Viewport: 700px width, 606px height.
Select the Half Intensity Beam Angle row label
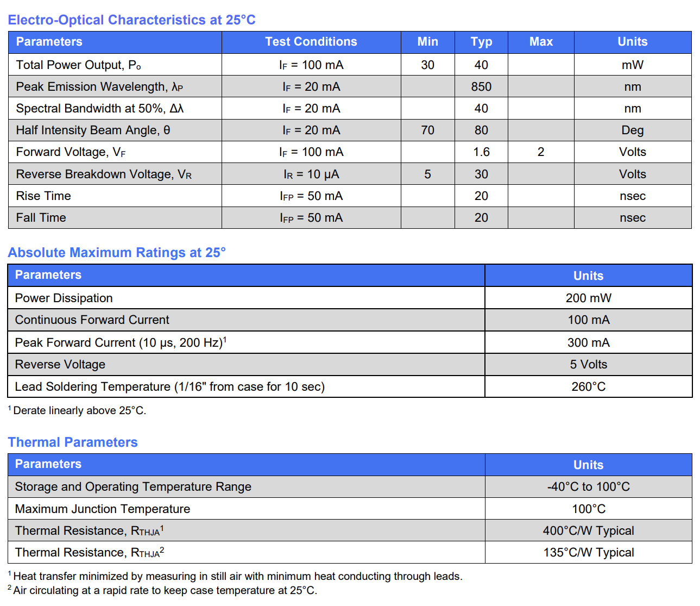[x=93, y=130]
